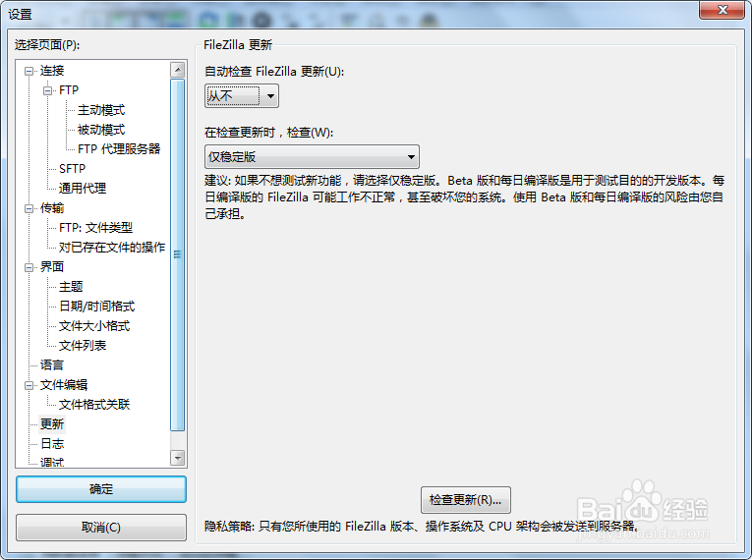Collapse the 传输 tree node

pos(29,208)
